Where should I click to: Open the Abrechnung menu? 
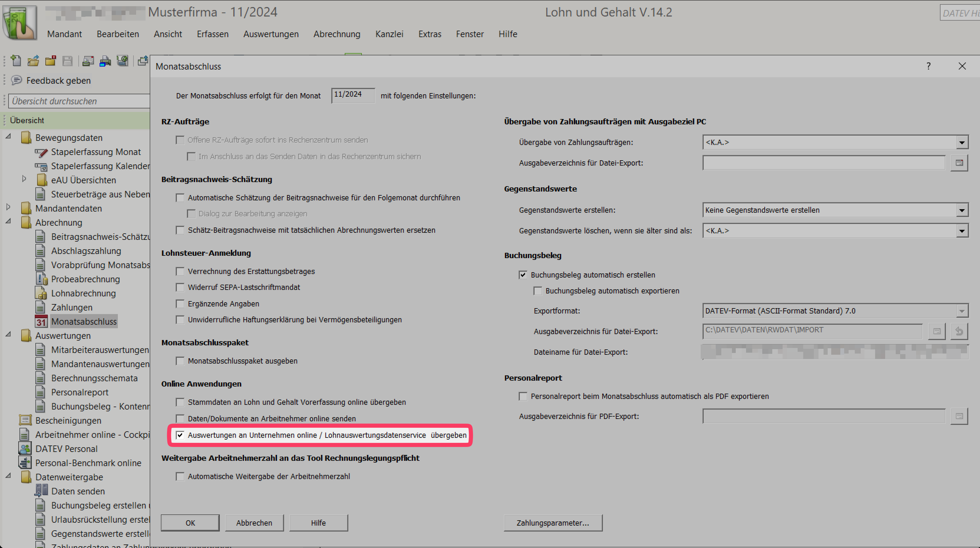click(x=337, y=34)
